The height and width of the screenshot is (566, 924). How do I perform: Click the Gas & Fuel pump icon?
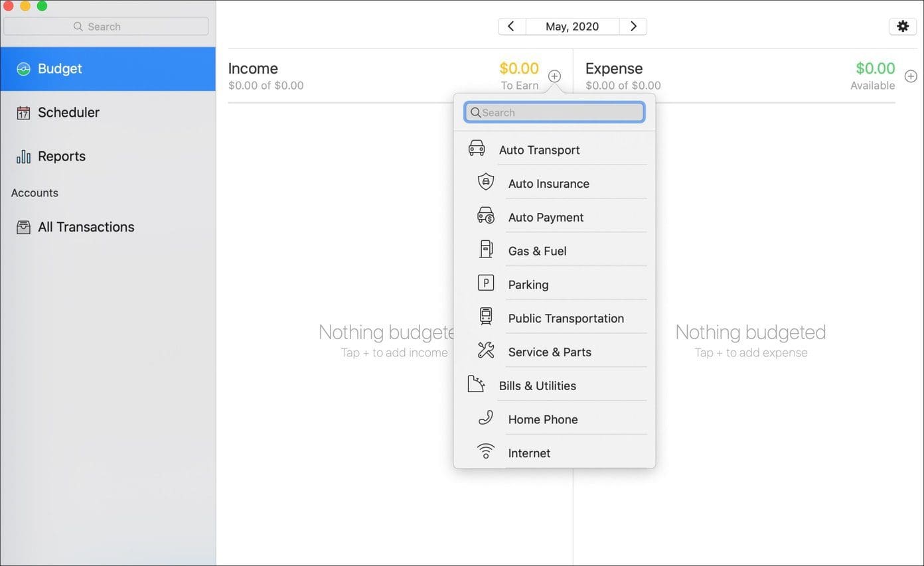(486, 249)
